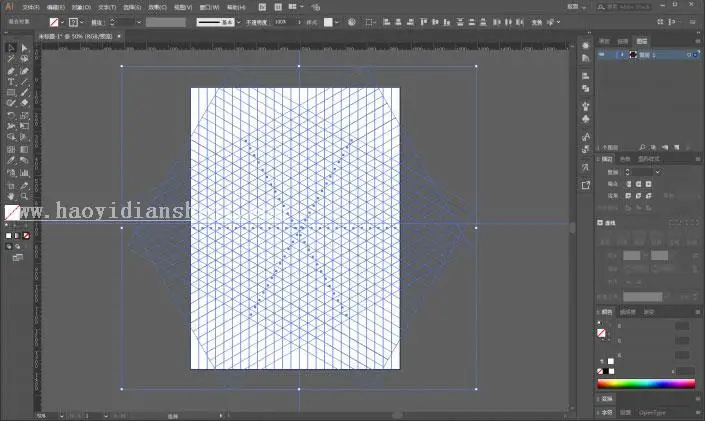Screen dimensions: 705x421
Task: Click the Adobe Stock search field
Action: (624, 7)
